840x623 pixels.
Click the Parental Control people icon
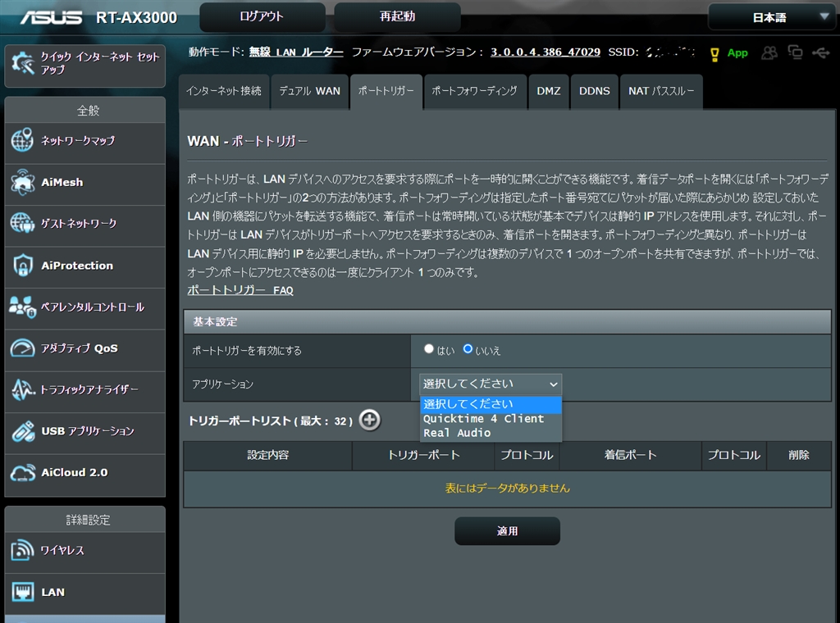[22, 307]
